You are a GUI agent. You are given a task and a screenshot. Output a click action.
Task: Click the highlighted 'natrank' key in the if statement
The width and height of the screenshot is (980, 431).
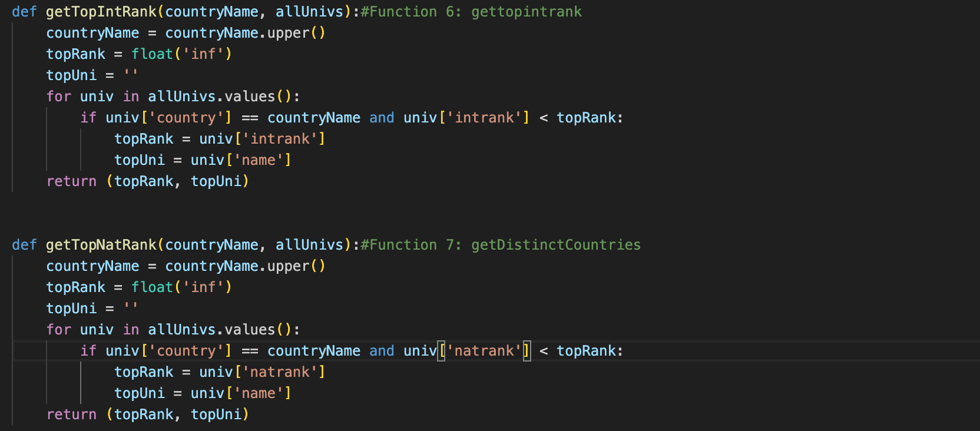(484, 351)
